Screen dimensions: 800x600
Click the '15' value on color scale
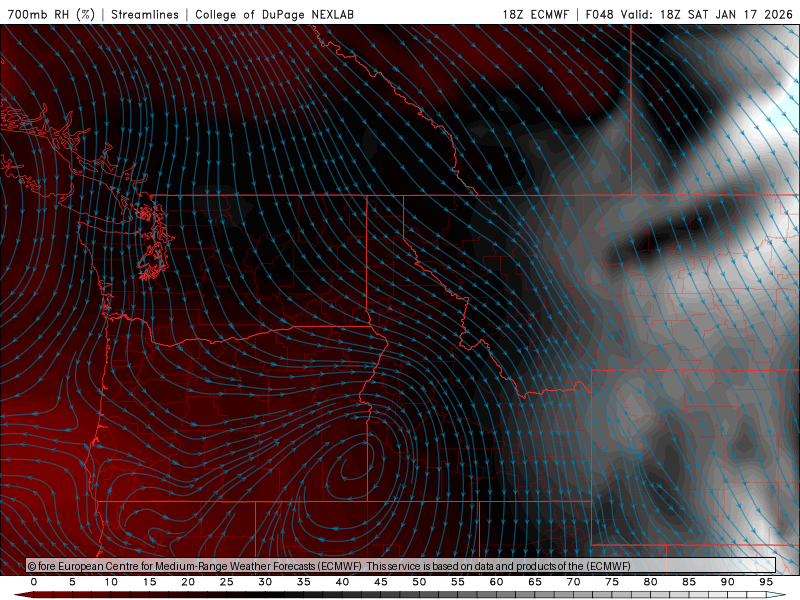[x=149, y=582]
